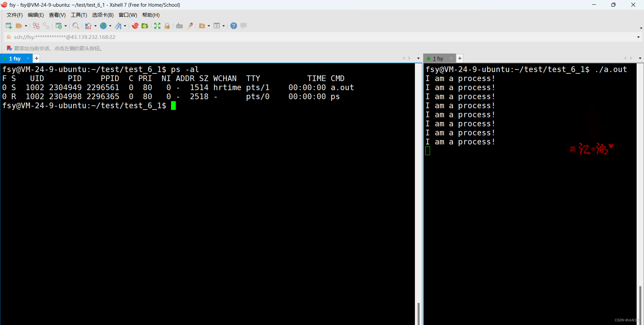Click the Color Scheme toolbar icon

pyautogui.click(x=88, y=26)
